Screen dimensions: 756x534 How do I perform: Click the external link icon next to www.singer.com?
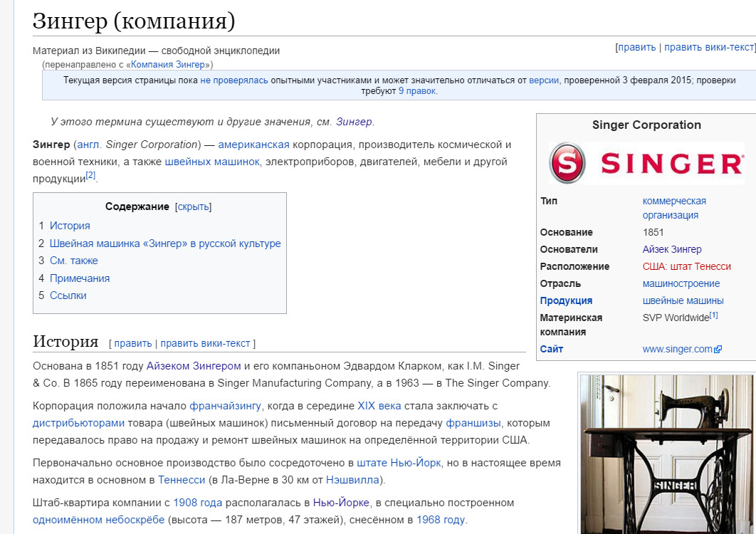[718, 350]
